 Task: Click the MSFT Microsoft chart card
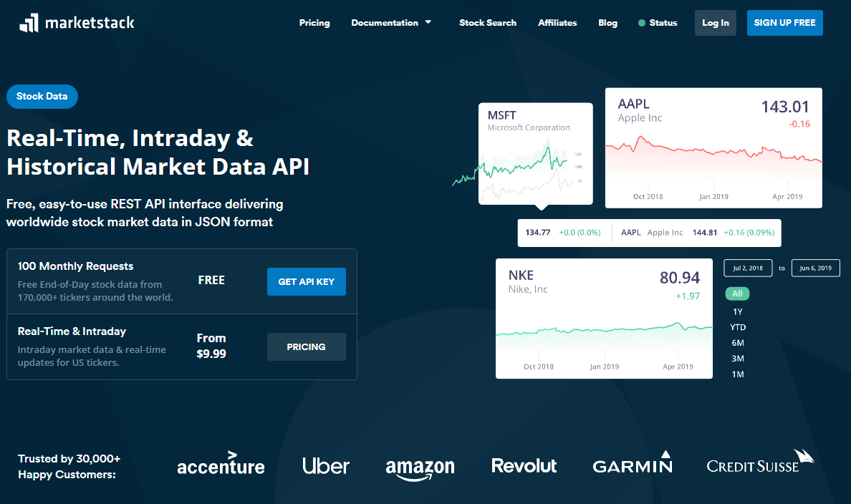tap(535, 153)
